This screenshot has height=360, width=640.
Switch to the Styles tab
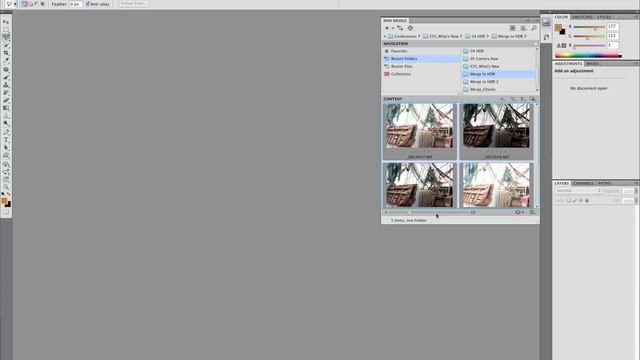[x=604, y=17]
